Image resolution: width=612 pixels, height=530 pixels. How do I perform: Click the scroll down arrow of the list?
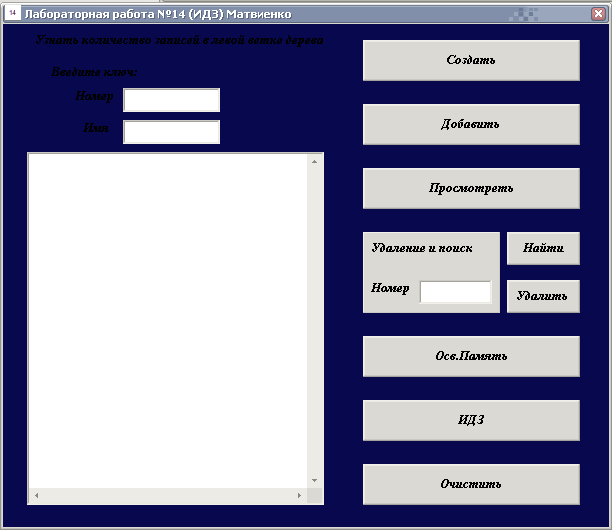point(315,480)
